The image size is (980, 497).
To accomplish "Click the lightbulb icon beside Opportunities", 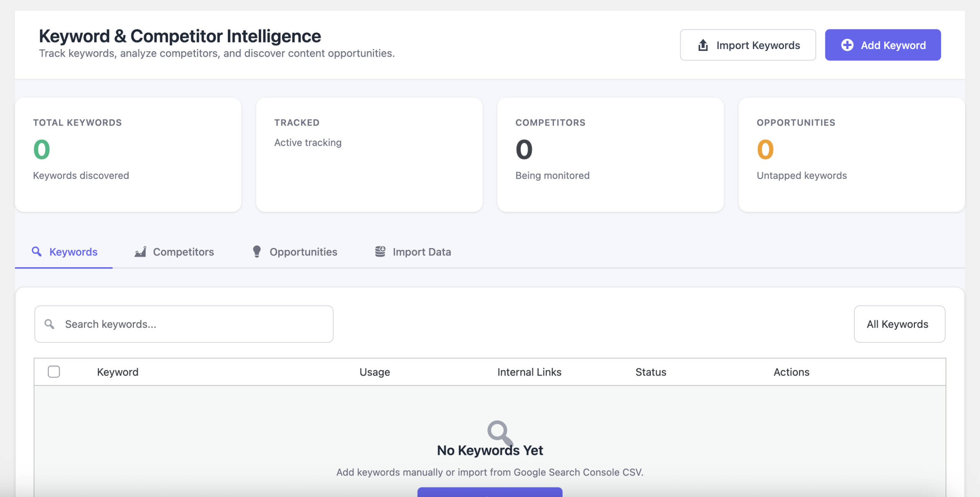I will (257, 252).
